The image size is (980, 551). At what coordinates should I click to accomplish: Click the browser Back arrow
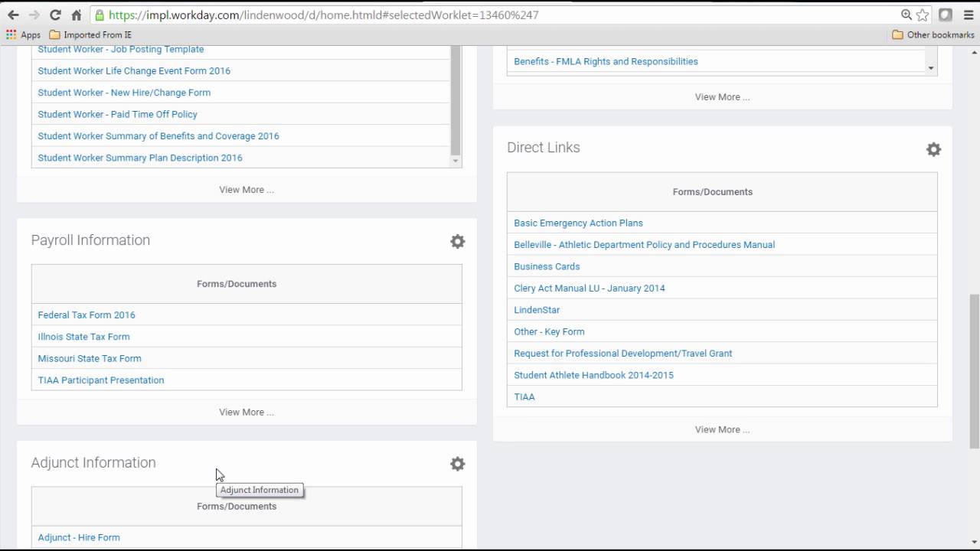point(13,15)
